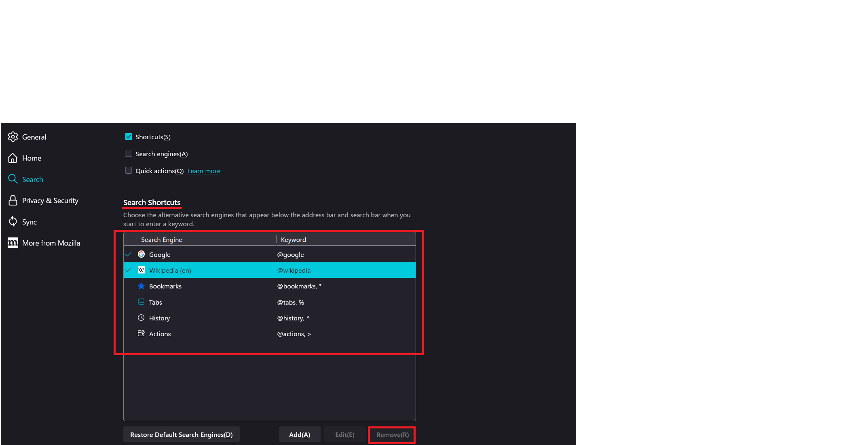Uncheck the Shortcuts checkbox
Viewport: 868px width, 445px height.
(129, 137)
